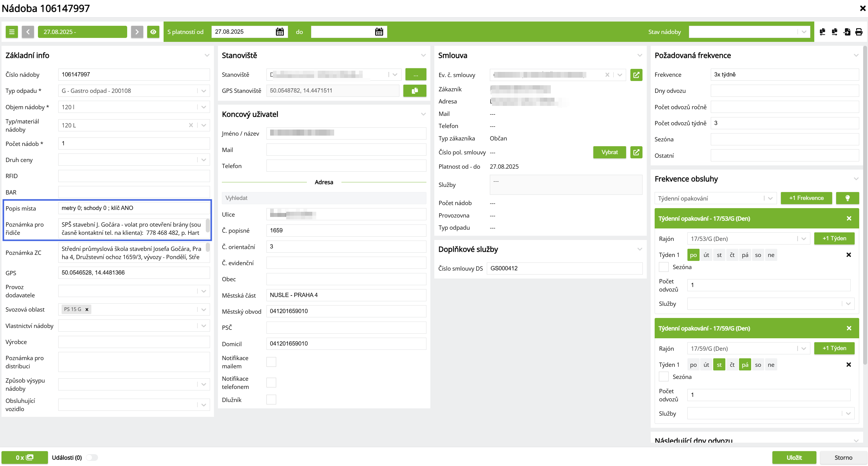Click the file import arrow icon
Viewport: 868px width, 466px height.
coord(846,32)
